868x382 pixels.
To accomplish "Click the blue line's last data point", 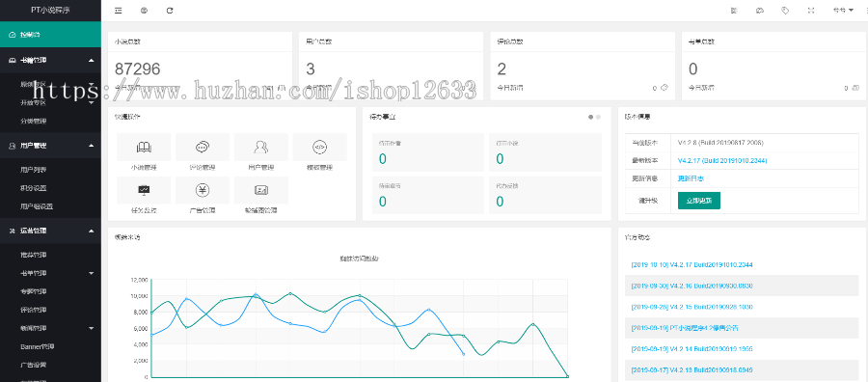I will 463,354.
